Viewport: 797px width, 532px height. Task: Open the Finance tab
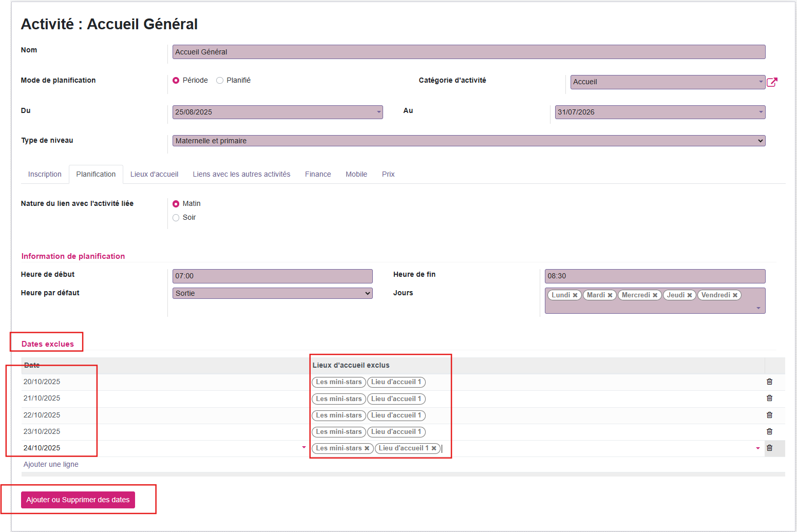tap(317, 175)
